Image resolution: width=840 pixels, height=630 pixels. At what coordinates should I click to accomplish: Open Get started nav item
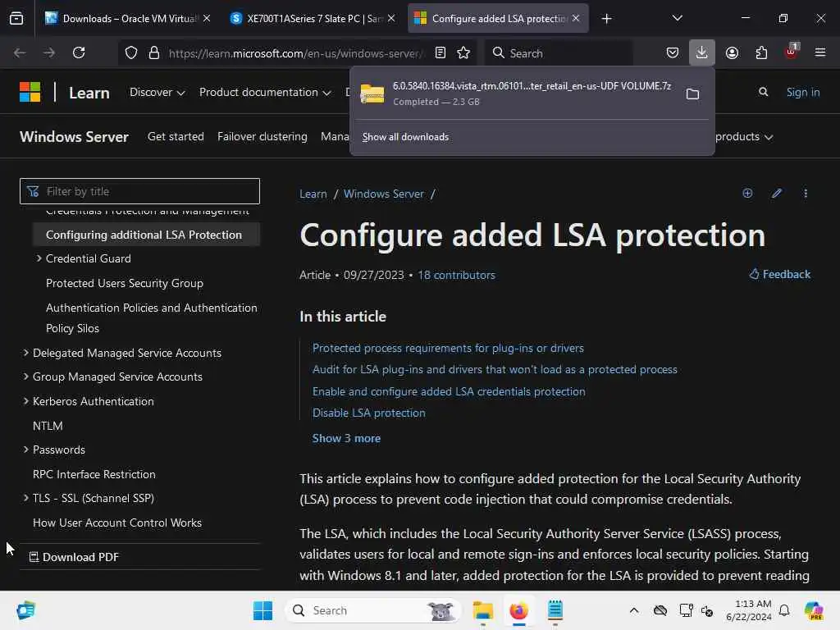pos(176,137)
